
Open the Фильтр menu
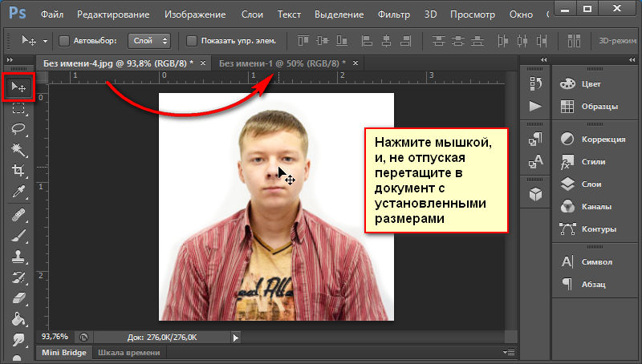pos(394,14)
